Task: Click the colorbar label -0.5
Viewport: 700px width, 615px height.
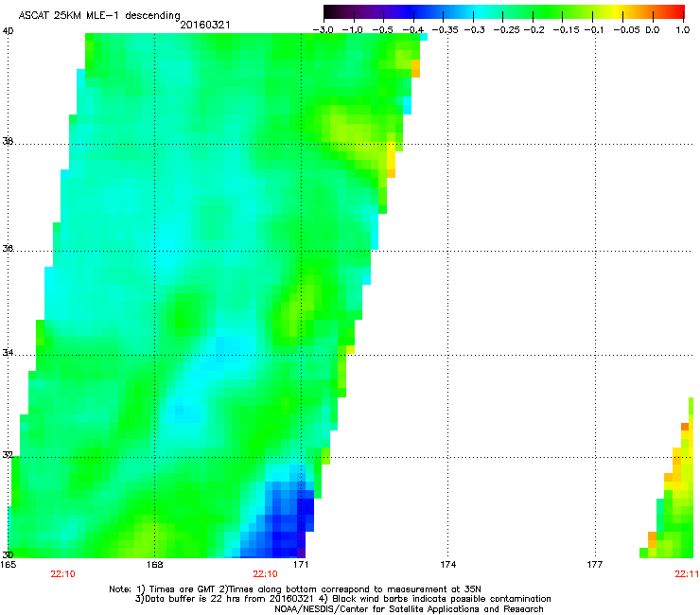Action: tap(382, 30)
